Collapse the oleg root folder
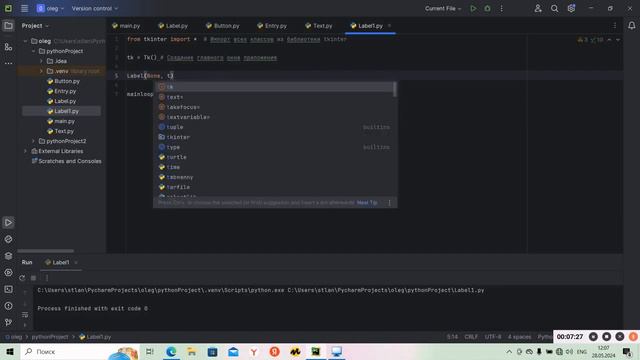Viewport: 640px width, 360px height. (26, 41)
